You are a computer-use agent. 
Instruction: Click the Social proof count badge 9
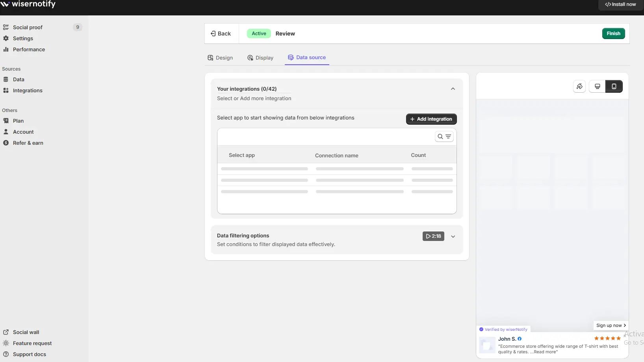tap(78, 27)
